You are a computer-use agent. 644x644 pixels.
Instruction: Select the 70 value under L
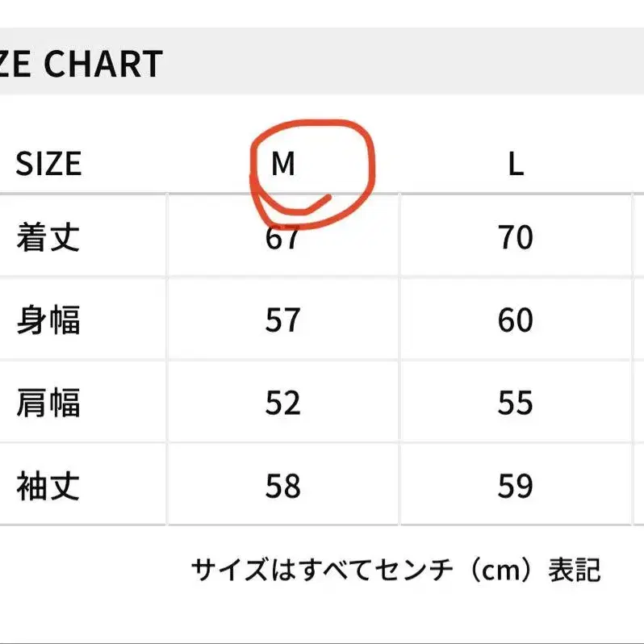[516, 238]
